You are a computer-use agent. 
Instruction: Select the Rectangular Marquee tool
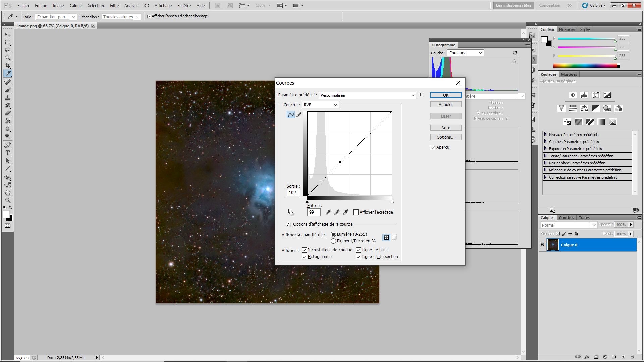pos(8,42)
